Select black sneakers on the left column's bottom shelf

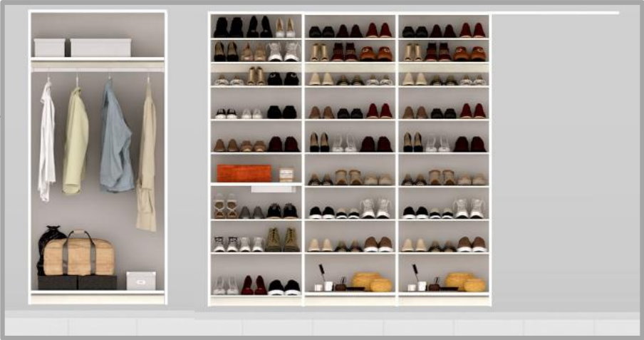coord(284,287)
